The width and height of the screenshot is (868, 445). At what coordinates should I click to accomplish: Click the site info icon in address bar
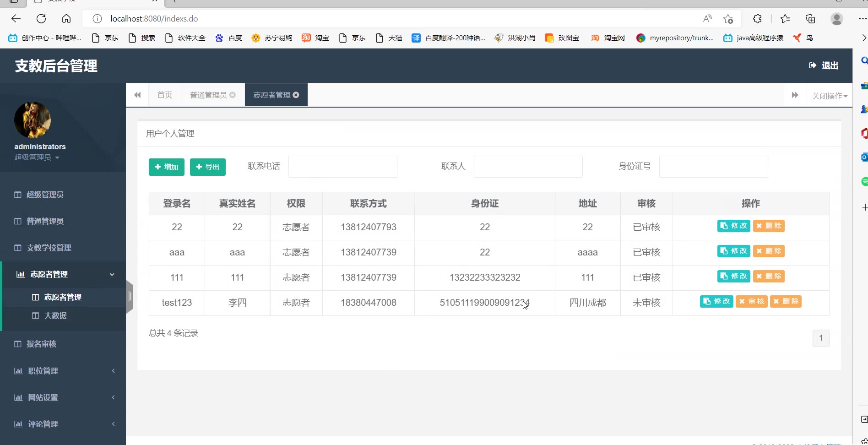pos(97,19)
